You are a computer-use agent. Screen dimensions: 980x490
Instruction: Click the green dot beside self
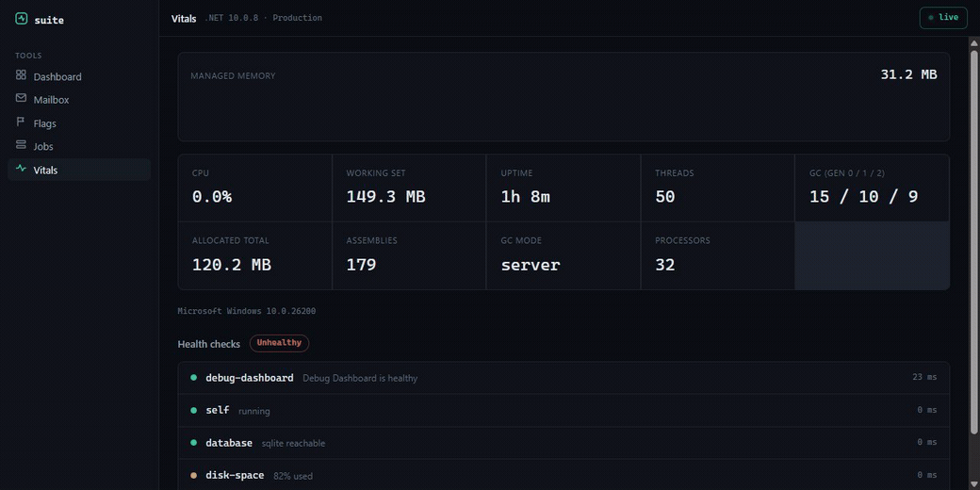pos(194,410)
